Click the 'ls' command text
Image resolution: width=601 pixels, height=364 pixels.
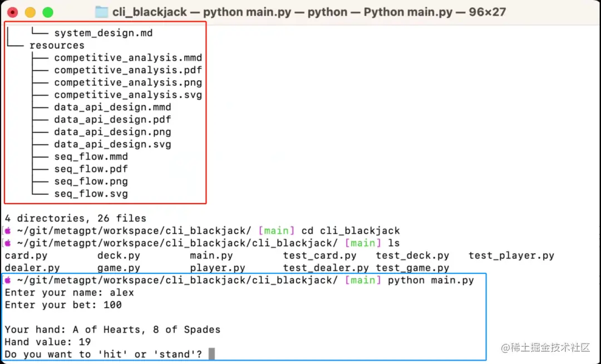[x=393, y=243]
